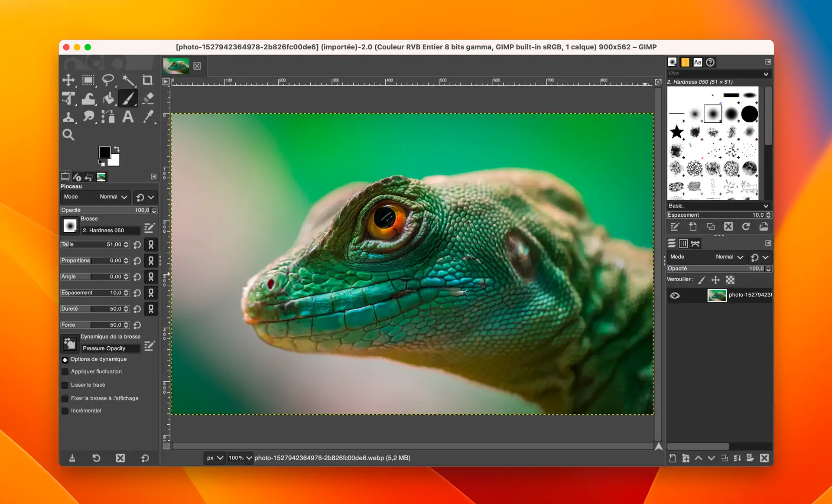Open the Fonts tab in right dock
This screenshot has height=504, width=832.
pos(697,62)
